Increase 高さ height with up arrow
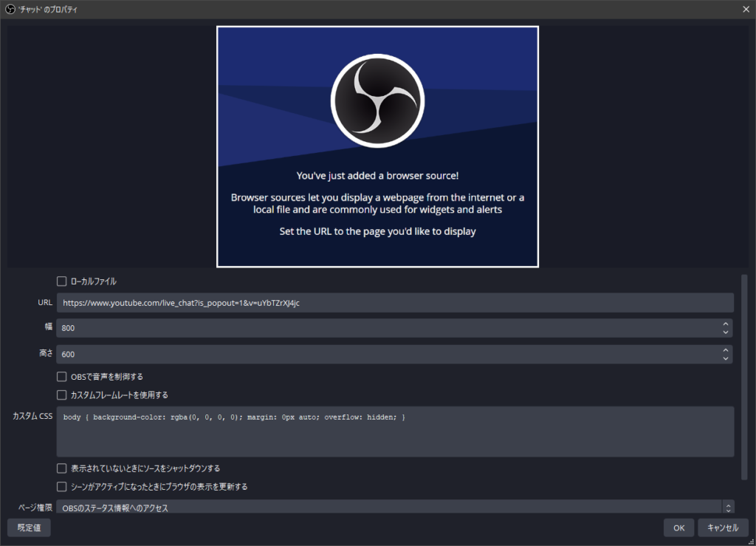The width and height of the screenshot is (756, 546). pos(726,350)
